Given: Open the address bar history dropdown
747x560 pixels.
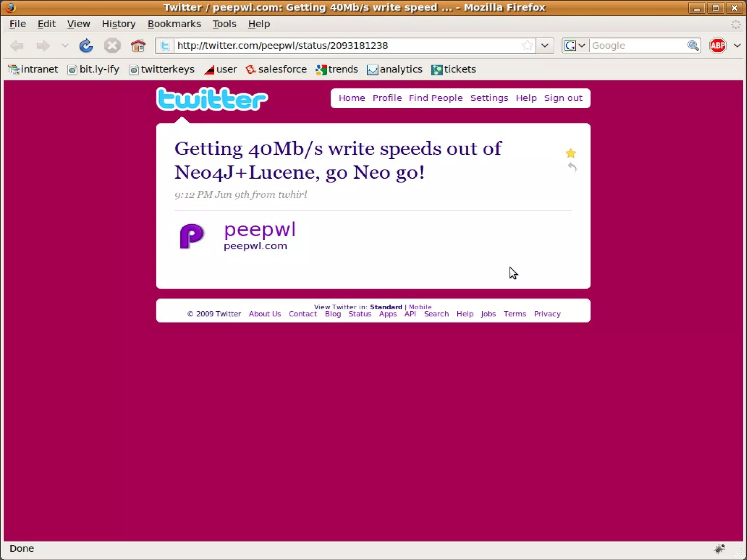Looking at the screenshot, I should 545,46.
